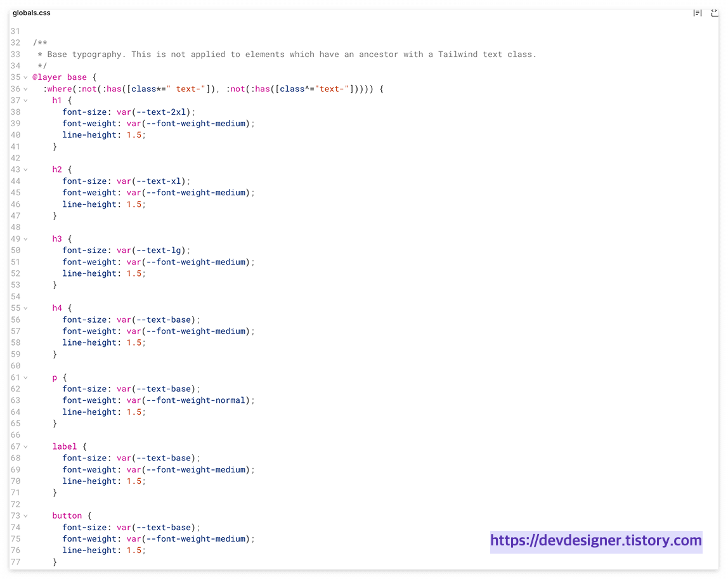This screenshot has width=728, height=579.
Task: Click the 'h2' selector text
Action: point(56,169)
